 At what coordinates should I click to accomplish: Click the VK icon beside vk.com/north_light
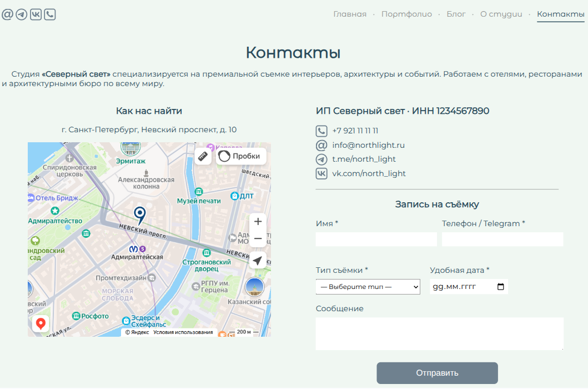coord(321,173)
